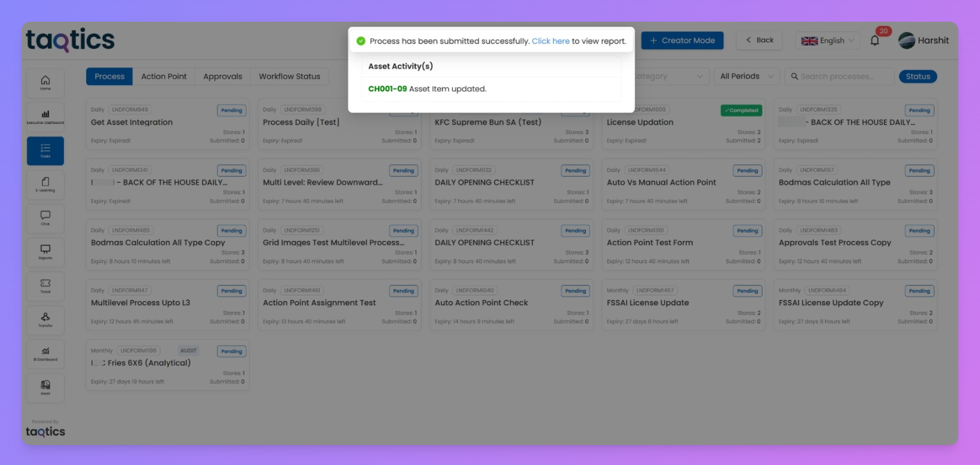
Task: Open the Approvals tab
Action: pos(223,77)
